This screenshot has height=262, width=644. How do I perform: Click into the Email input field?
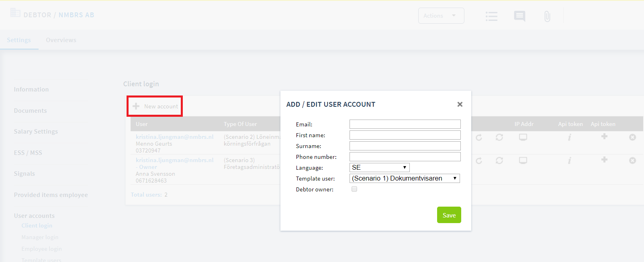point(405,124)
